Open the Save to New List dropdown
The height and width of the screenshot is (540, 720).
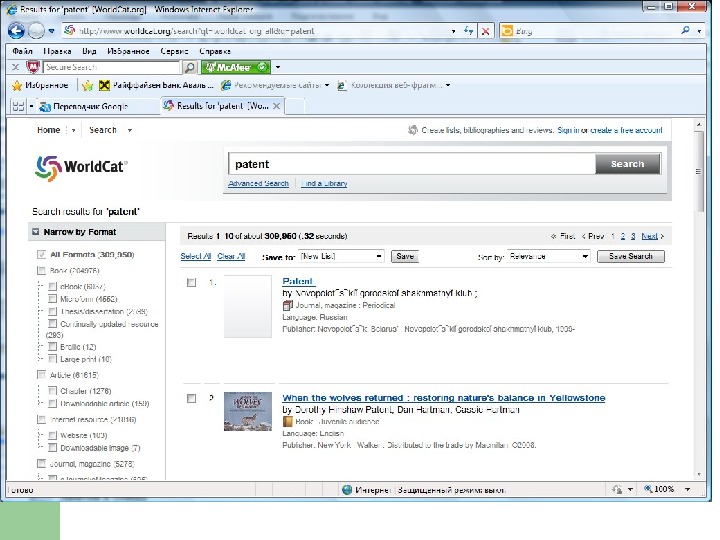(341, 256)
